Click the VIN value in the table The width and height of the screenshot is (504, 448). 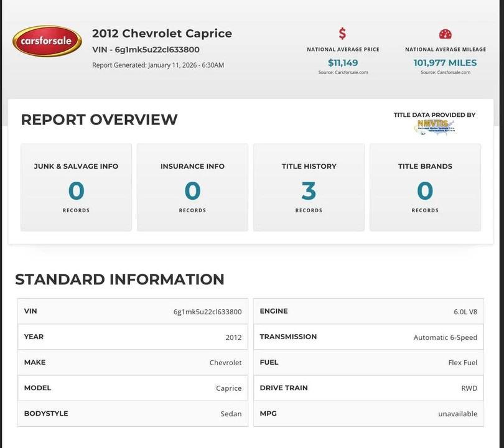tap(207, 312)
